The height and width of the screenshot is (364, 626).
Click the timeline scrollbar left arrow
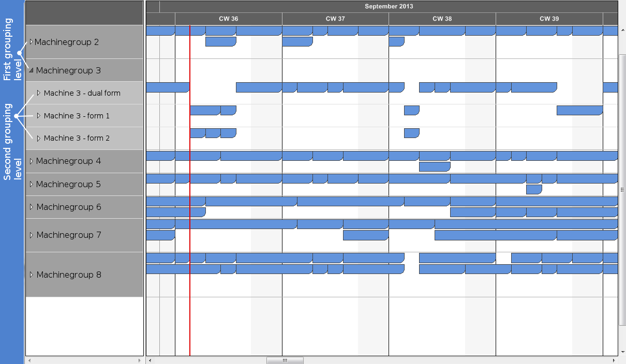click(x=150, y=360)
